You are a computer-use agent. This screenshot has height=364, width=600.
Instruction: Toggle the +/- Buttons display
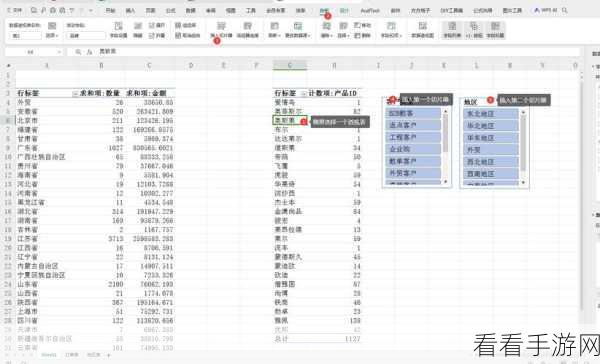tap(474, 30)
